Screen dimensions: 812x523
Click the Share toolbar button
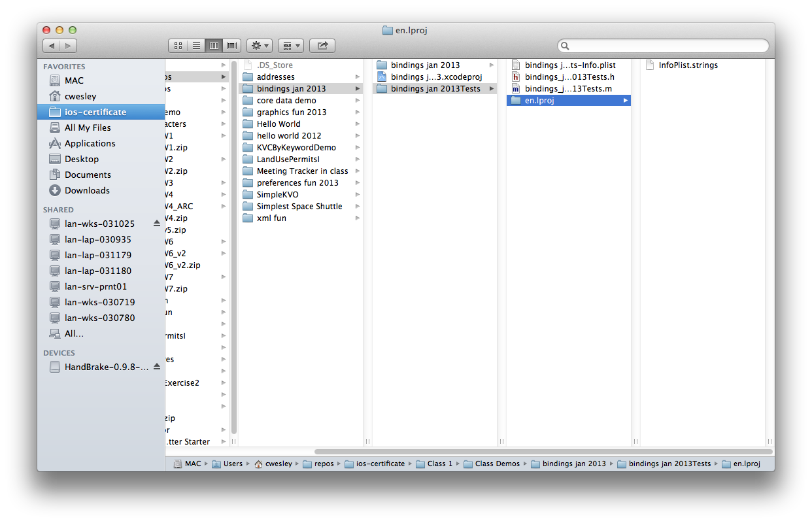pyautogui.click(x=322, y=46)
